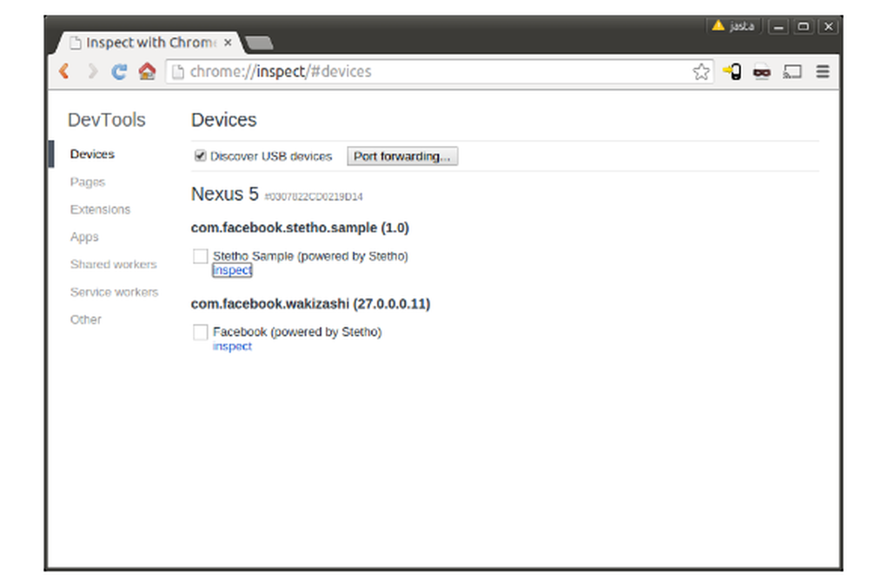Open the home page icon
Screen dimensions: 869x588
pyautogui.click(x=147, y=71)
